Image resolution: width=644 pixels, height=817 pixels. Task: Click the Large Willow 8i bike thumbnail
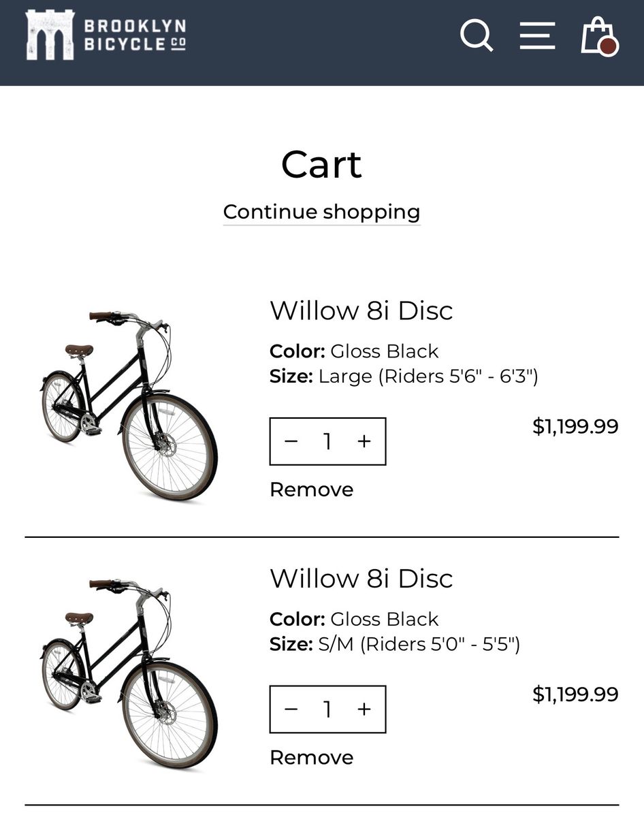coord(129,405)
